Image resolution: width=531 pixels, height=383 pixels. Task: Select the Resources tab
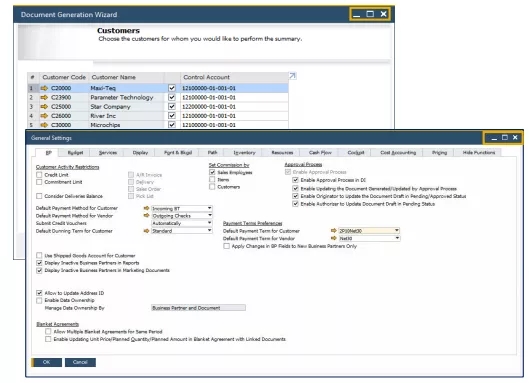click(282, 153)
